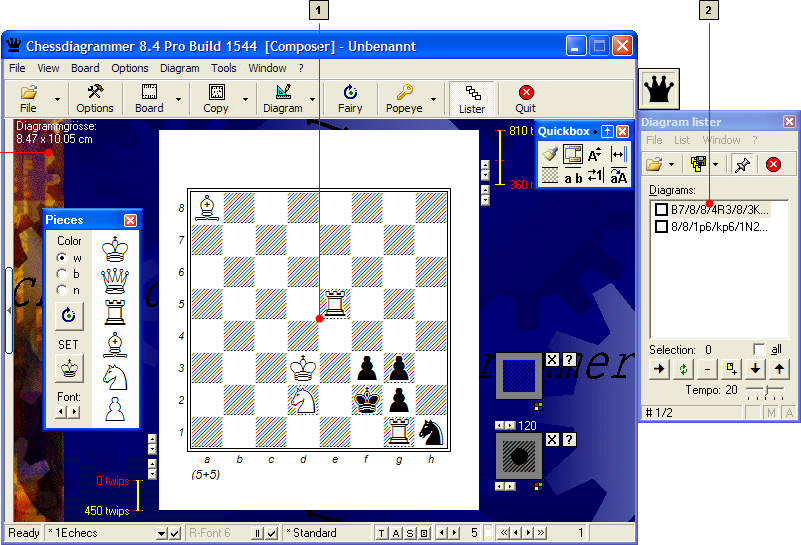Select the white rook in Pieces palette

[x=115, y=312]
